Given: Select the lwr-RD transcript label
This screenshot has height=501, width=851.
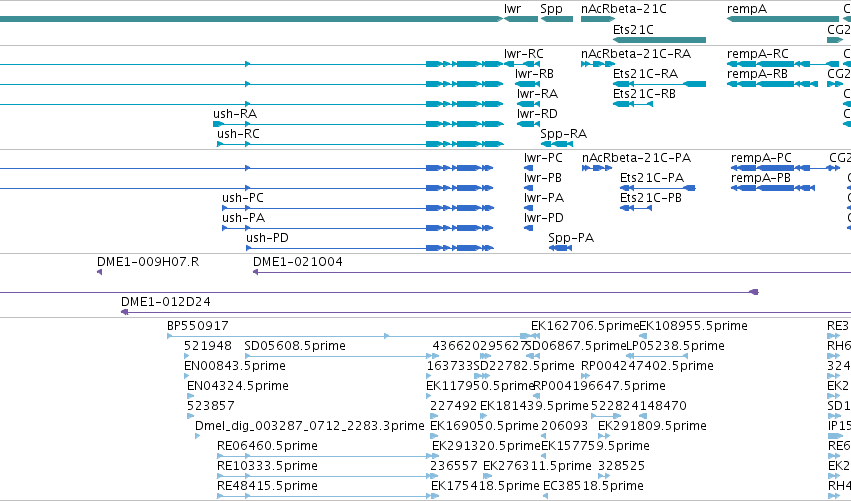Looking at the screenshot, I should (x=537, y=114).
